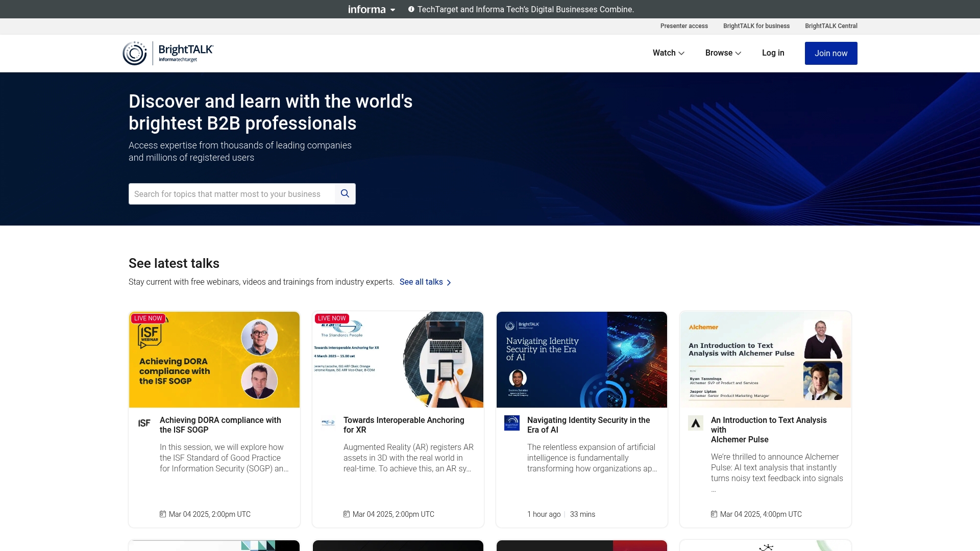Click the Achieving DORA compliance yellow thumbnail
This screenshot has width=980, height=551.
(x=214, y=360)
